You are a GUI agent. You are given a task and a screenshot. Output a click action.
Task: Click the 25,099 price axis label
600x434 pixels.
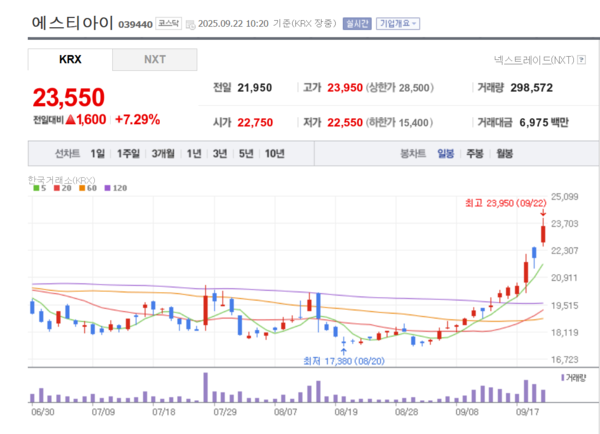point(564,197)
